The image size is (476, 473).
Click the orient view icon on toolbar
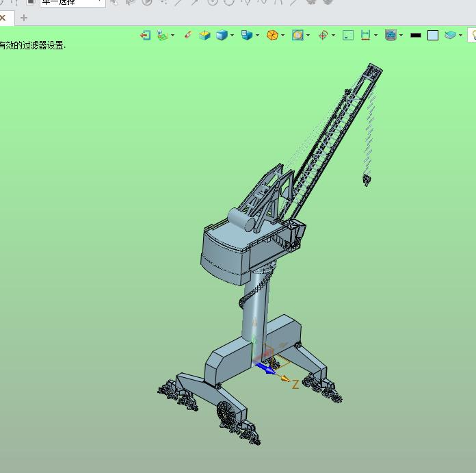tap(162, 35)
